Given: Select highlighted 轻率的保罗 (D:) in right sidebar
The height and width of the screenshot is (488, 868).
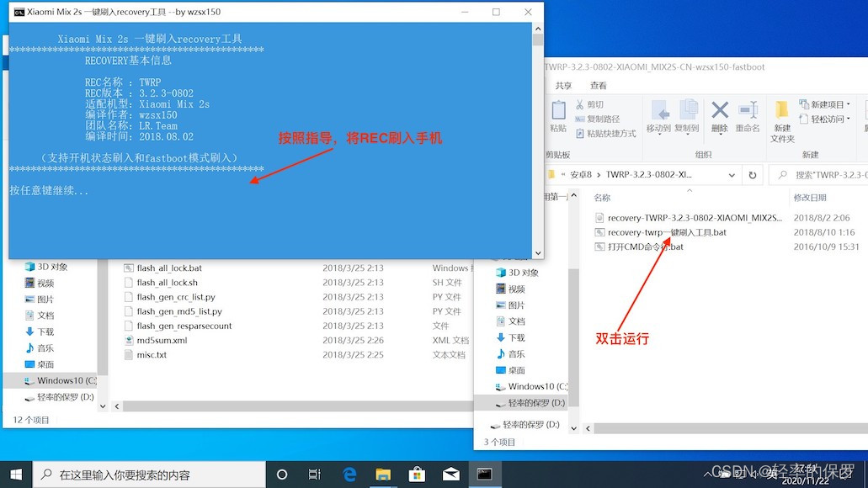Looking at the screenshot, I should coord(523,403).
